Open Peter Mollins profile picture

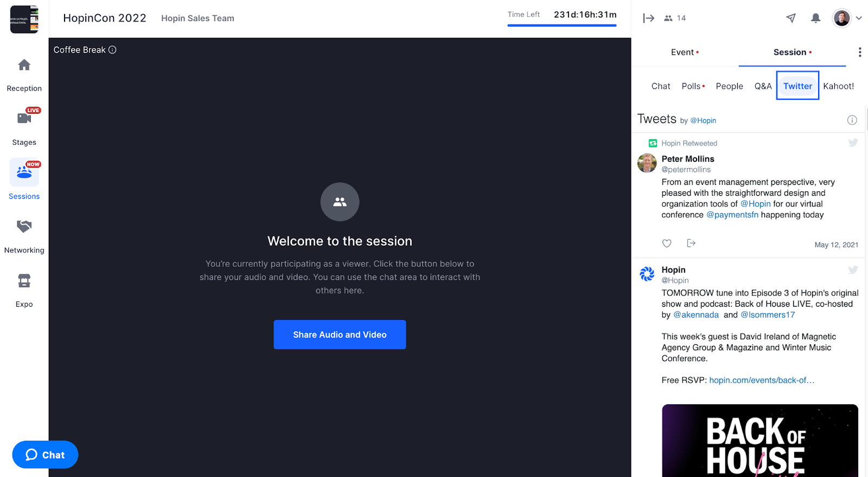647,163
